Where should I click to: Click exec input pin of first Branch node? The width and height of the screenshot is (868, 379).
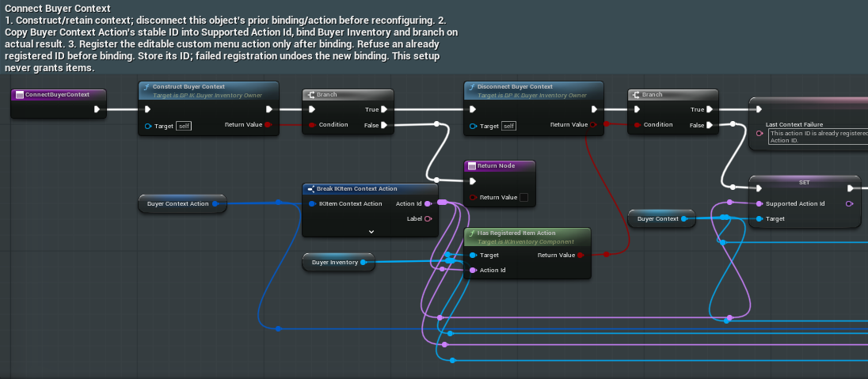pyautogui.click(x=312, y=109)
